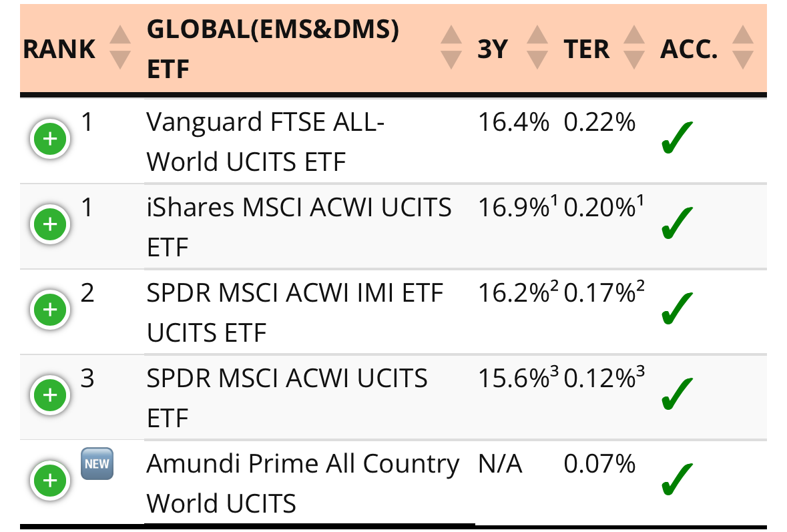Sort ETFs by 3Y return
The height and width of the screenshot is (532, 787).
[537, 48]
